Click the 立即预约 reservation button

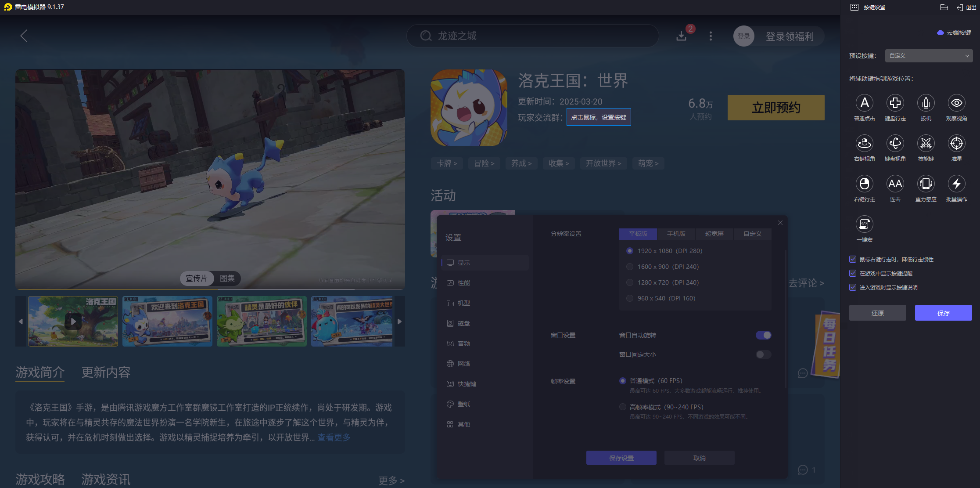[x=775, y=107]
